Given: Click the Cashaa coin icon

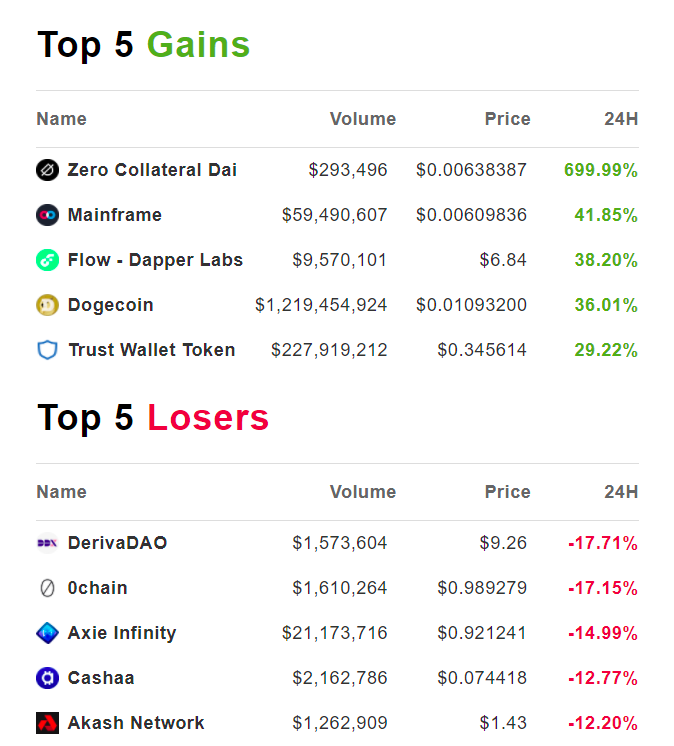Looking at the screenshot, I should (47, 678).
